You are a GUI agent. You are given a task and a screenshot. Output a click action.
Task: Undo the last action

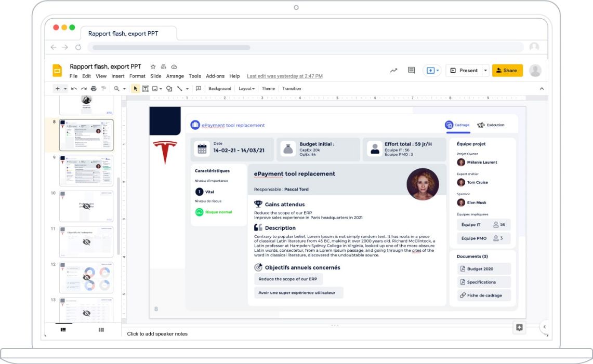point(74,88)
